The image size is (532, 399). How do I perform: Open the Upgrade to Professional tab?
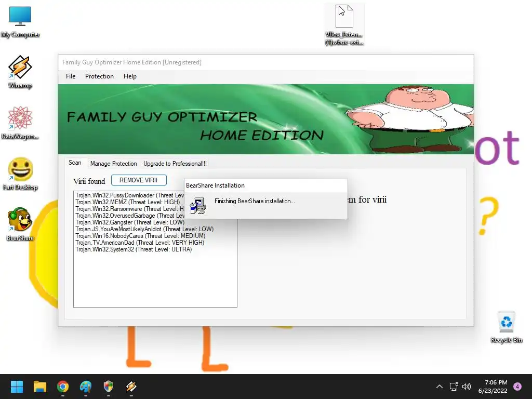point(175,164)
